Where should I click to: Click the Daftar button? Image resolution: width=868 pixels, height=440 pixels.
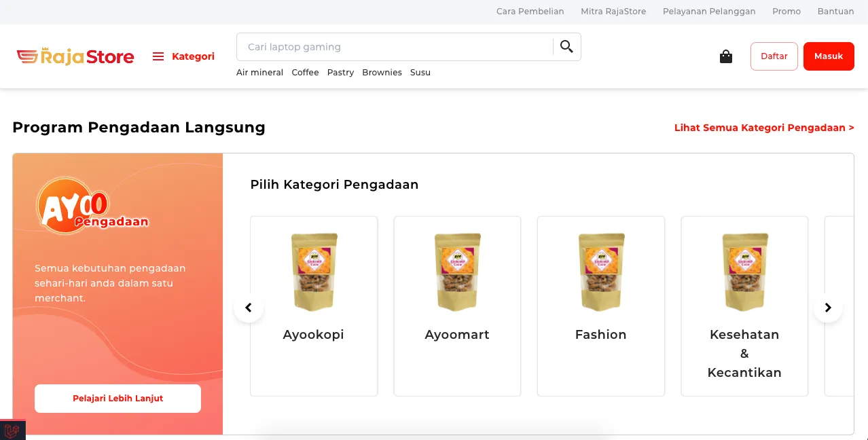click(774, 56)
